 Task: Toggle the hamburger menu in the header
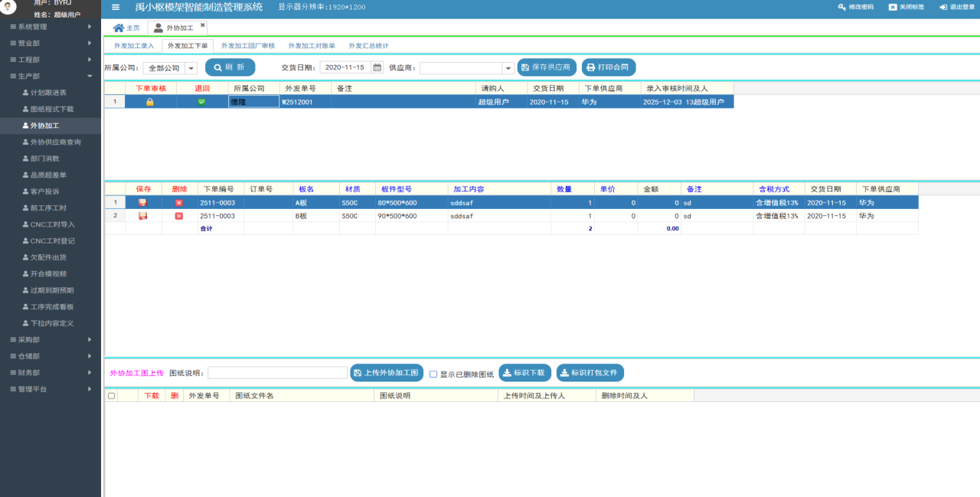(116, 7)
